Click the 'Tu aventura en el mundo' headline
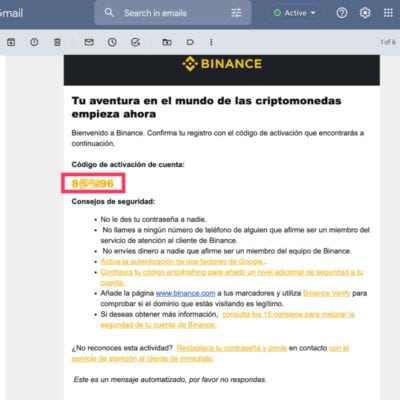Viewport: 400px width, 400px height. [x=206, y=107]
